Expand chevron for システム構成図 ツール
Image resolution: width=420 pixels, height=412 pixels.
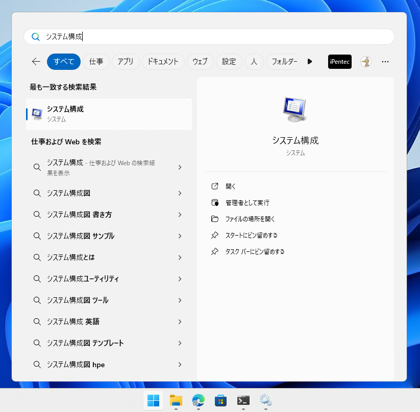coord(180,300)
